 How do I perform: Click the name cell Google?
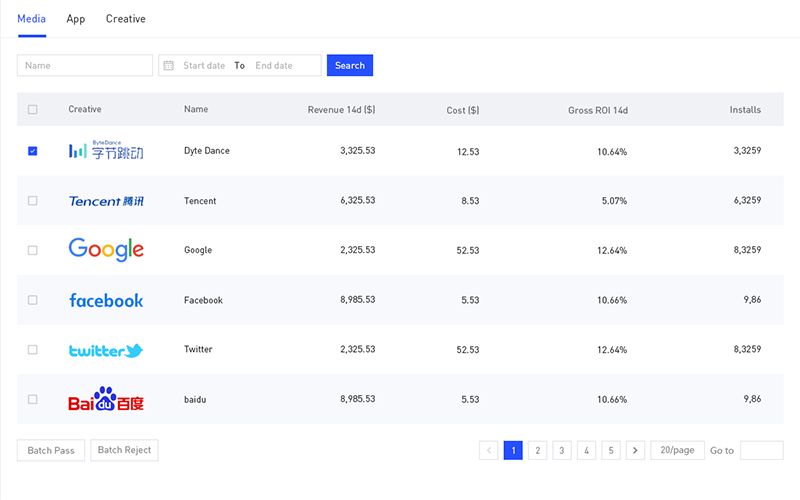tap(198, 250)
